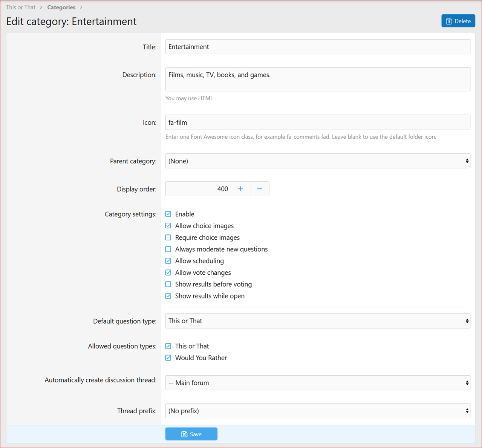Edit the Icon field containing fa-film

coord(318,122)
